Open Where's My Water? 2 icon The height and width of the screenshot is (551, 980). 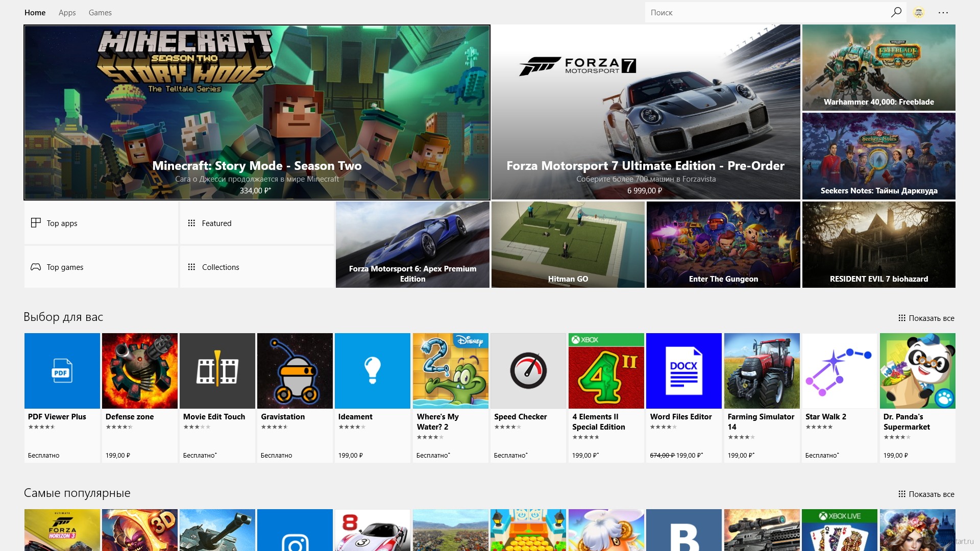click(x=451, y=371)
